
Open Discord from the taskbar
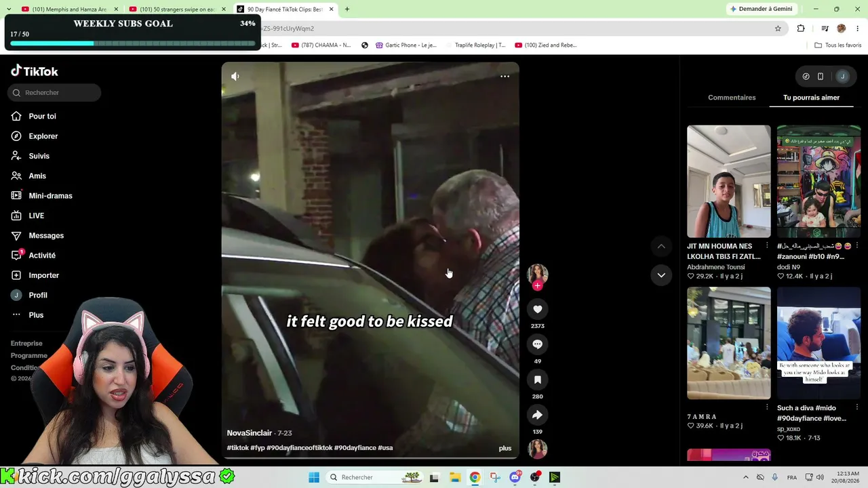[x=515, y=477]
